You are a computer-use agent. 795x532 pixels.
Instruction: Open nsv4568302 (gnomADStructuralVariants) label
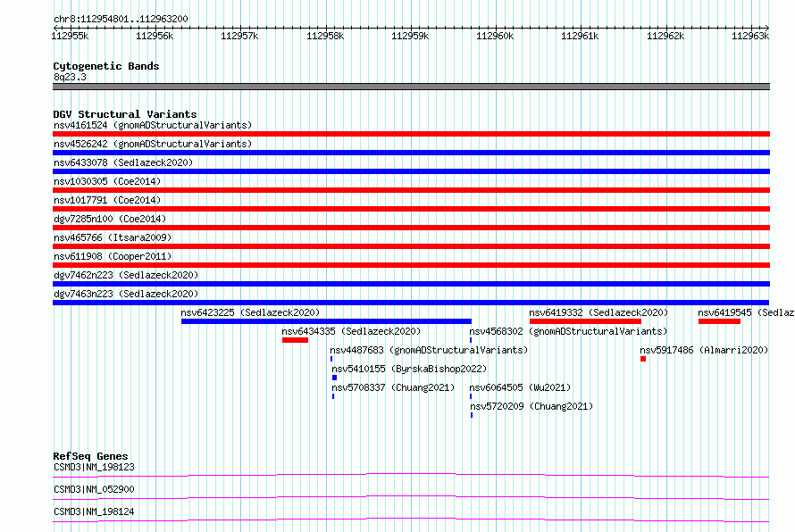coord(568,331)
